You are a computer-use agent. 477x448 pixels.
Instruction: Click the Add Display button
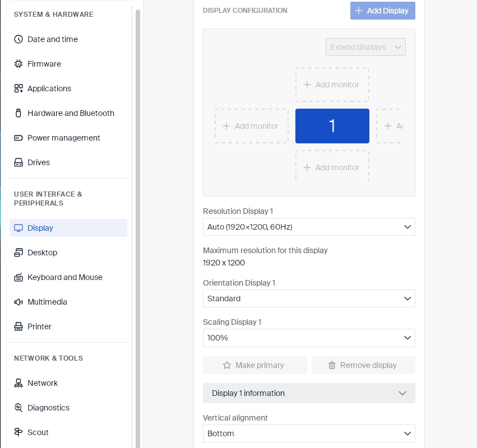383,11
